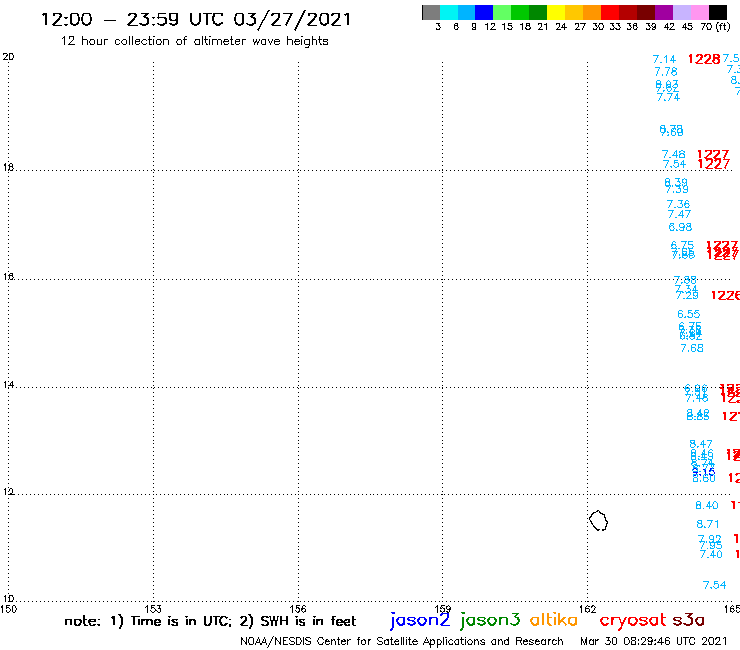Viewport: 740px width, 650px height.
Task: Click the longitude 150 axis label
Action: pyautogui.click(x=8, y=609)
